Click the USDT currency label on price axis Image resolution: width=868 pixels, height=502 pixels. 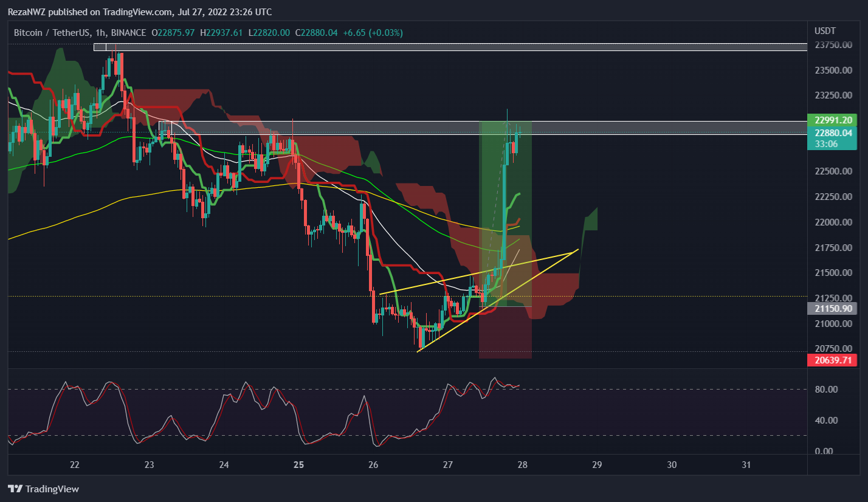pyautogui.click(x=825, y=30)
